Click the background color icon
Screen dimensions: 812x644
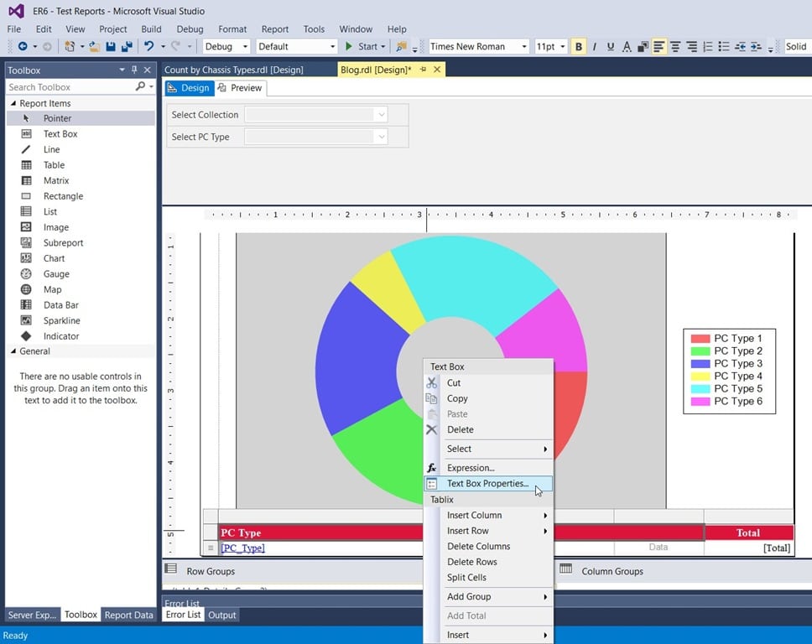pos(643,47)
